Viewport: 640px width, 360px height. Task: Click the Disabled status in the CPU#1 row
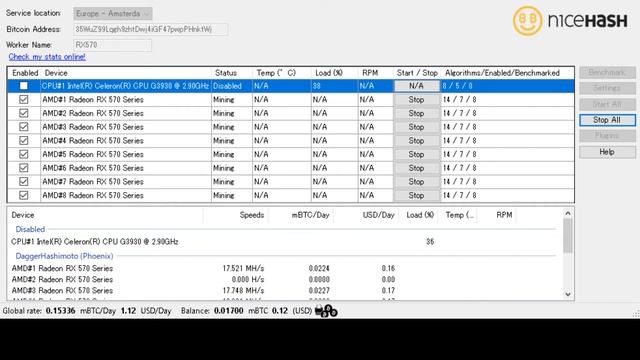point(227,86)
